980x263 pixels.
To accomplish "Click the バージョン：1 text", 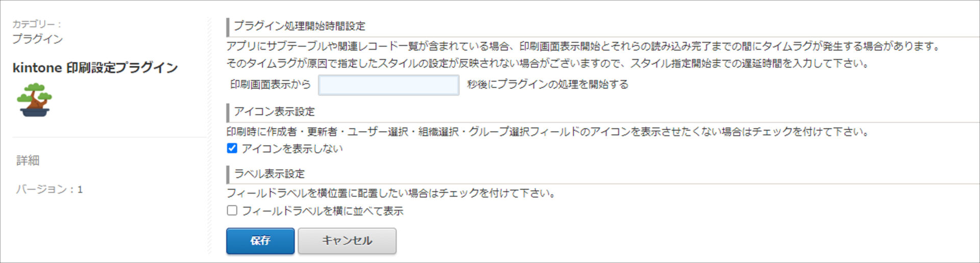I will [50, 189].
